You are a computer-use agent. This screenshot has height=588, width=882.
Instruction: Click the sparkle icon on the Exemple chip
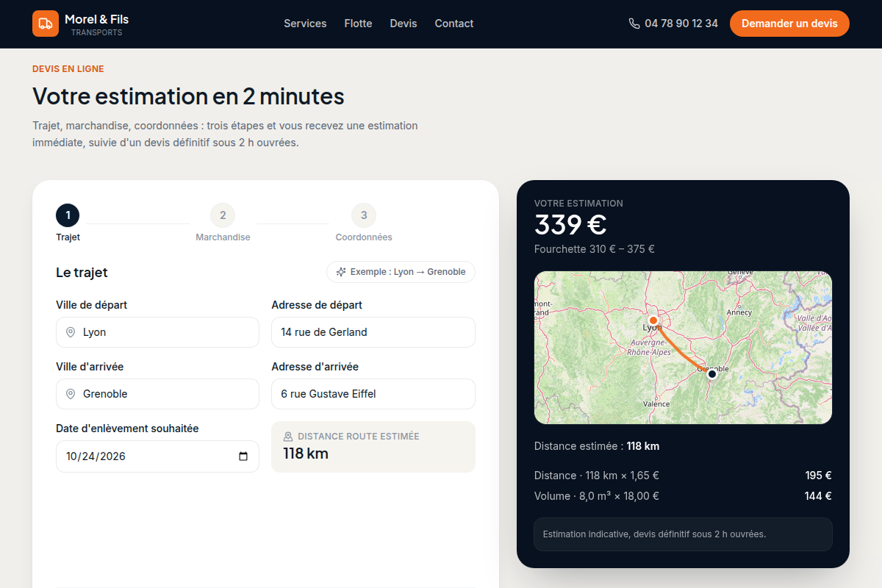(341, 272)
